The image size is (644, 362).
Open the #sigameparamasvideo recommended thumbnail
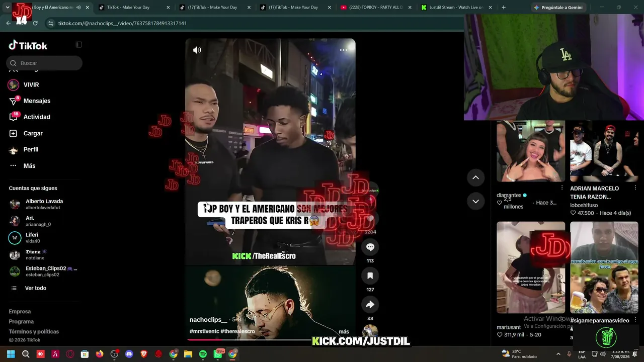coord(604,267)
